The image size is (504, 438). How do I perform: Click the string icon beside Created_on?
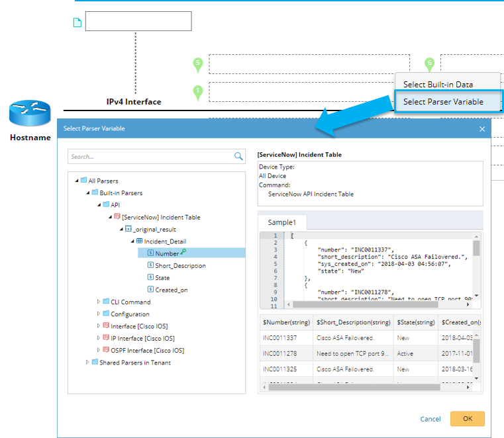click(x=150, y=289)
